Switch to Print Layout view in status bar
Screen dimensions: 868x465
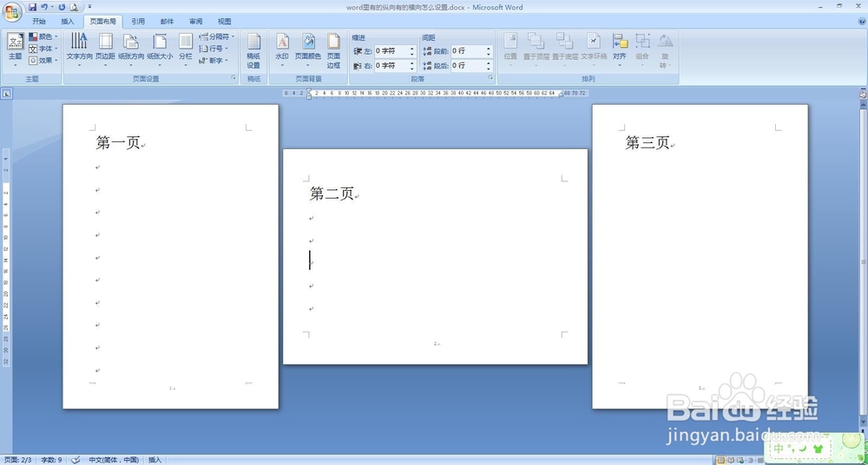[721, 460]
